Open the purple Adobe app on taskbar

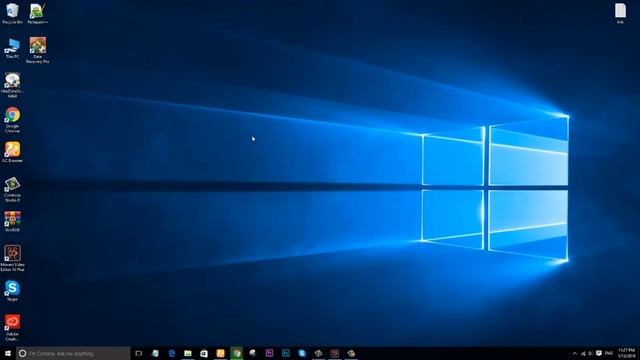click(x=269, y=353)
